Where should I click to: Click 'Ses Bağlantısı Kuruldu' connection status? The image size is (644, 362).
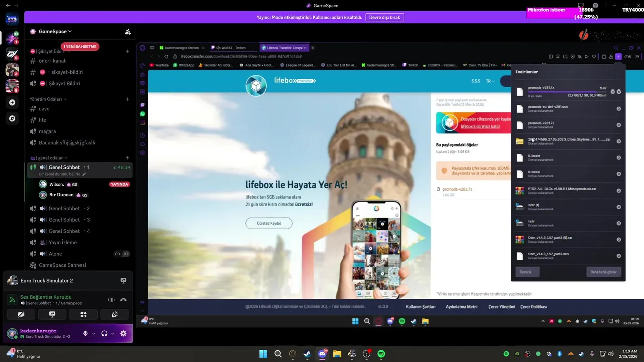coord(46,297)
